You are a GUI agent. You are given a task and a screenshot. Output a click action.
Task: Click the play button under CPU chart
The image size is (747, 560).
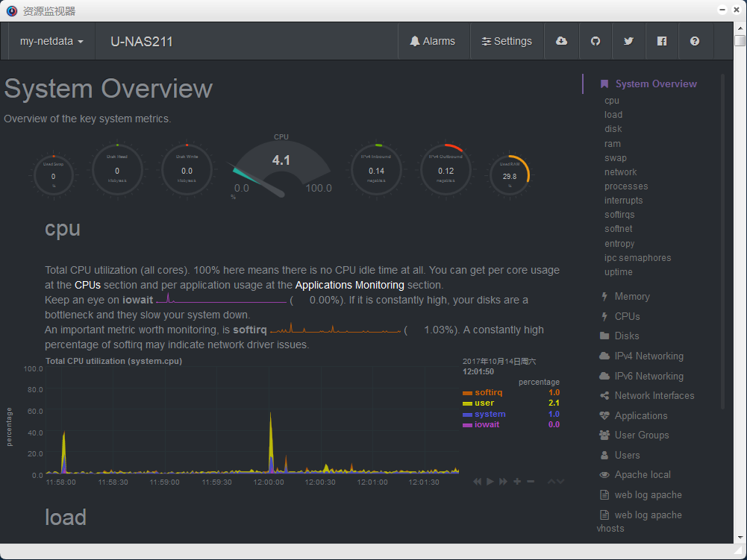click(490, 482)
